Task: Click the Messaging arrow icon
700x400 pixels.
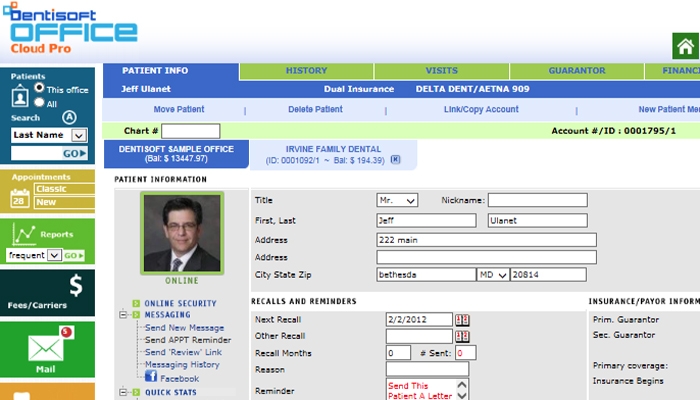Action: click(x=136, y=315)
